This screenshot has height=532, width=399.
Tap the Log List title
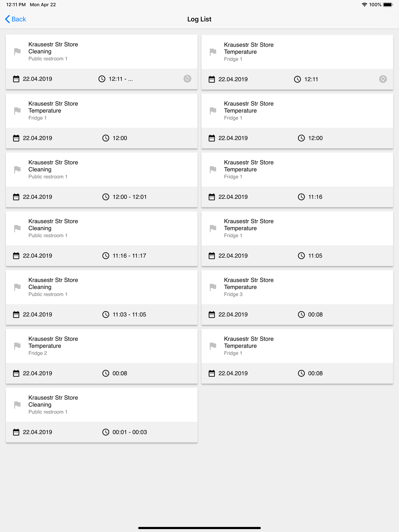coord(199,19)
